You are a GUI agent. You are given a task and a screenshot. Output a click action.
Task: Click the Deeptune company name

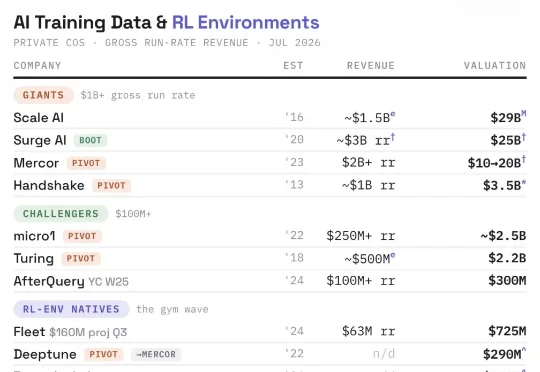coord(45,354)
